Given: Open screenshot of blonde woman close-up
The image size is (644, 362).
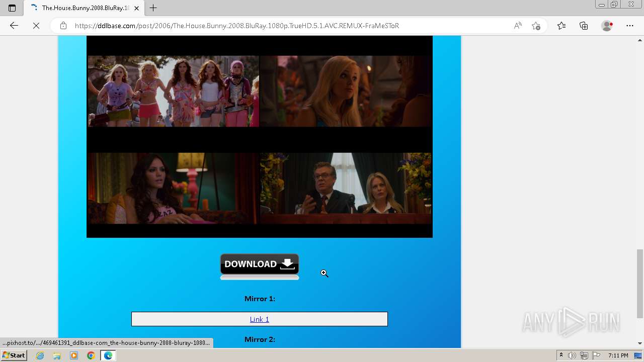Looking at the screenshot, I should [x=346, y=91].
